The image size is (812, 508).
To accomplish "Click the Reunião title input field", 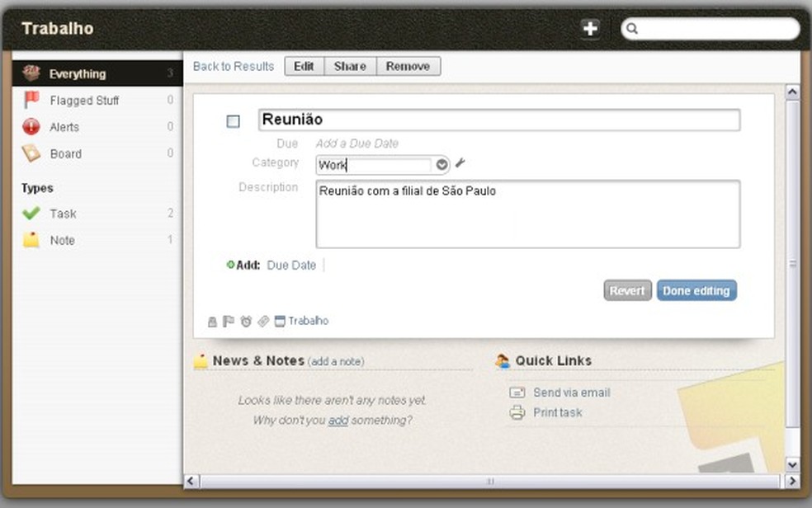I will click(499, 120).
